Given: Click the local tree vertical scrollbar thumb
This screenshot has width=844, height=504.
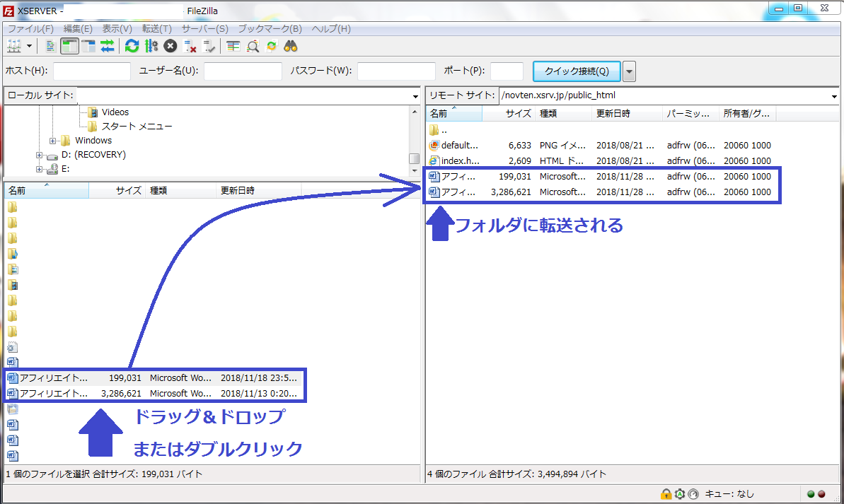Looking at the screenshot, I should tap(414, 158).
